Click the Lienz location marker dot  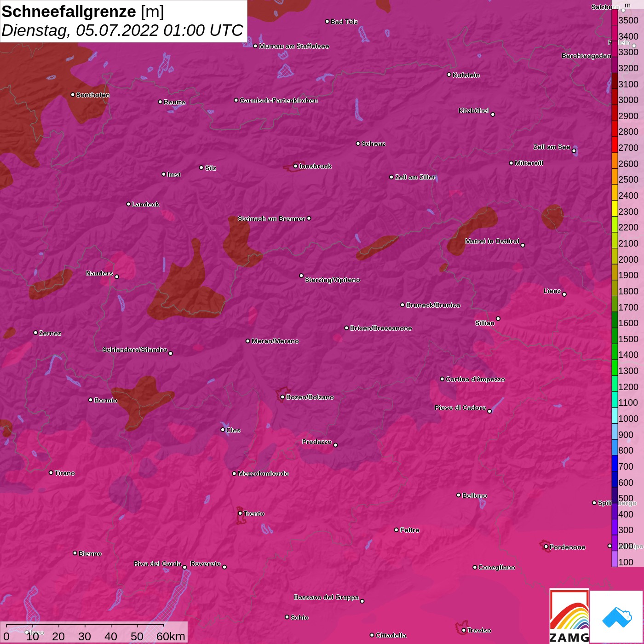(564, 294)
